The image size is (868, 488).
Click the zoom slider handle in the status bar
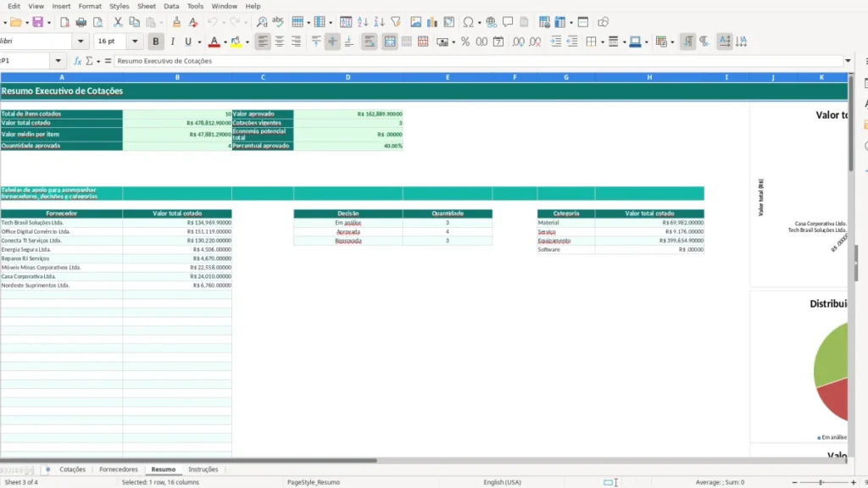[821, 482]
